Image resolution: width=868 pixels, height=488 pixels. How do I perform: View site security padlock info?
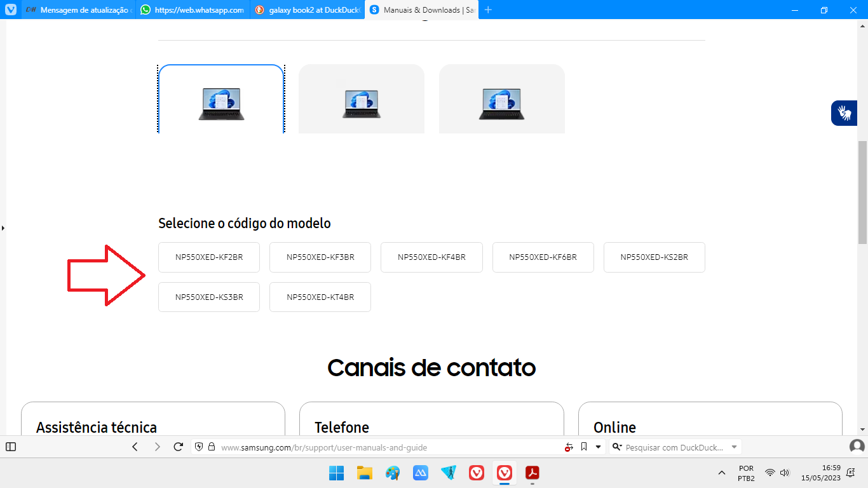click(212, 447)
